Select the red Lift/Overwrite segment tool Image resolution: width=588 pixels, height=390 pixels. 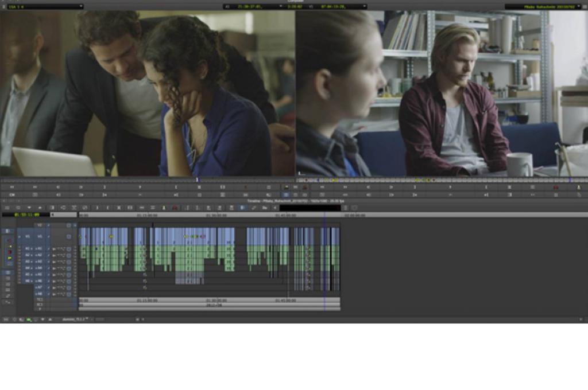[9, 239]
